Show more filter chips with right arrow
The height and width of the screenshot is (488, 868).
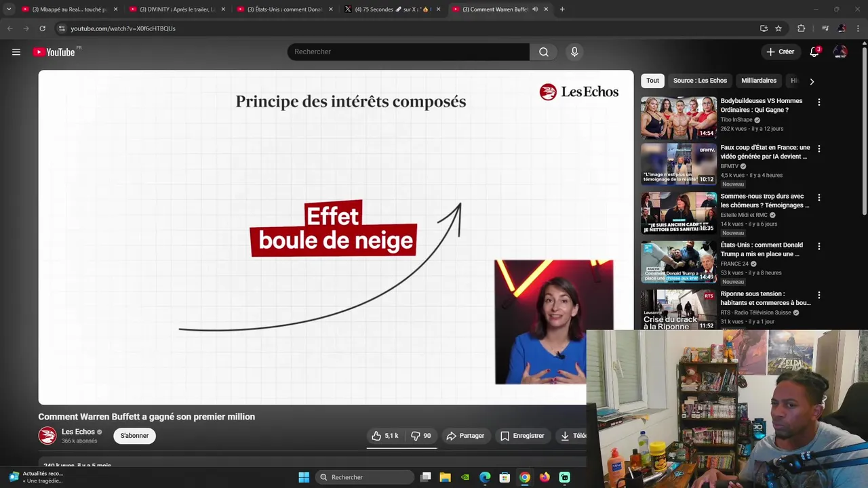812,81
